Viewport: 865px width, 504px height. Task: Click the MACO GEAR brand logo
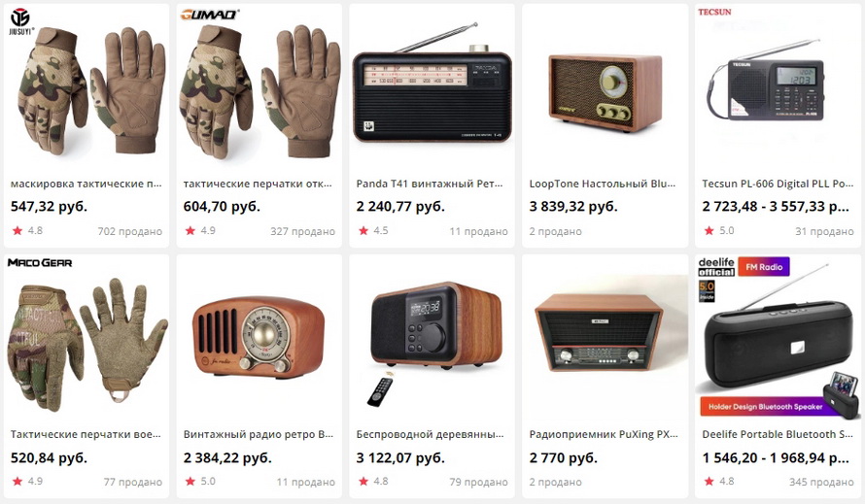(40, 263)
